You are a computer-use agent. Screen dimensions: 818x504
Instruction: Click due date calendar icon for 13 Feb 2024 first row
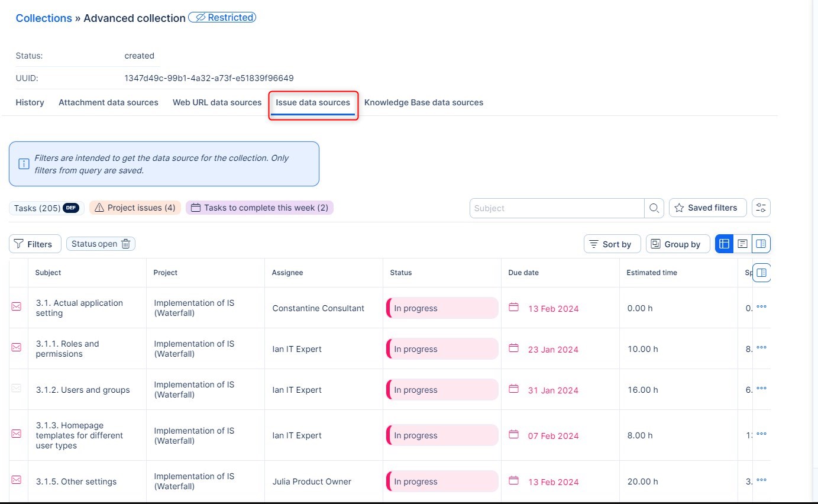coord(514,308)
